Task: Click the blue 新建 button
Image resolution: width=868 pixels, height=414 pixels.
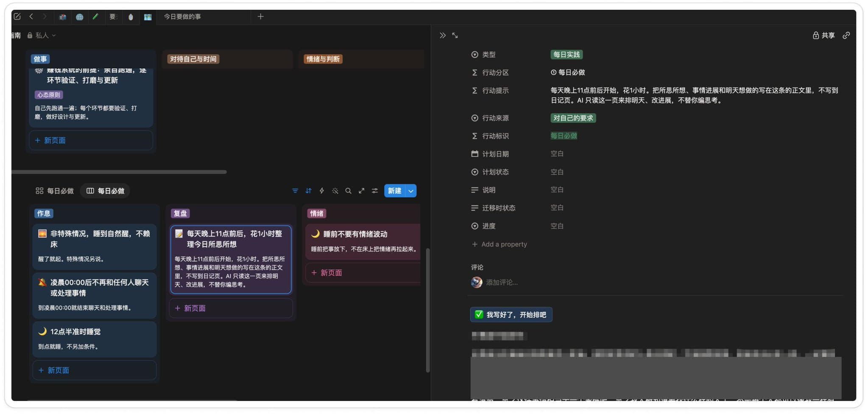Action: [394, 191]
